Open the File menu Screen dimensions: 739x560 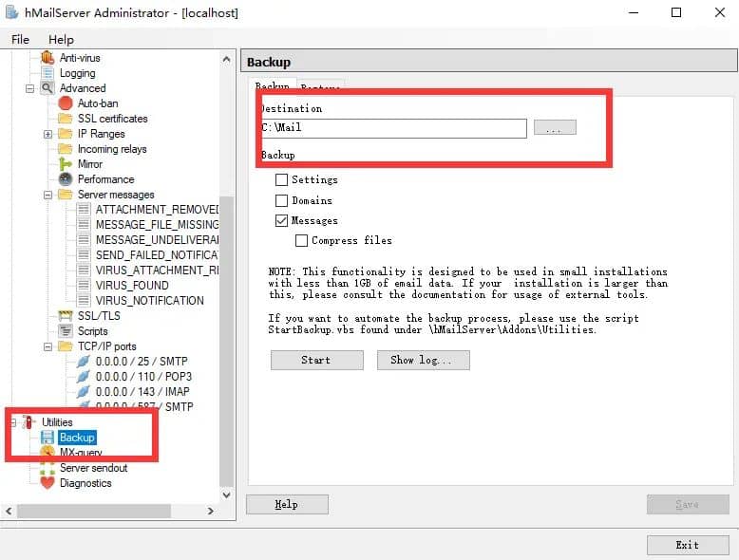[21, 40]
